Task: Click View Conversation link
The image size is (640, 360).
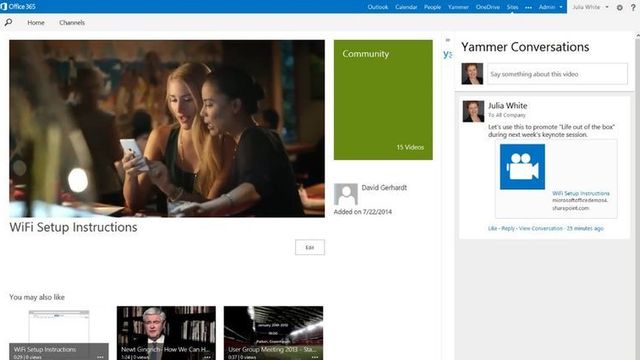Action: tap(540, 228)
